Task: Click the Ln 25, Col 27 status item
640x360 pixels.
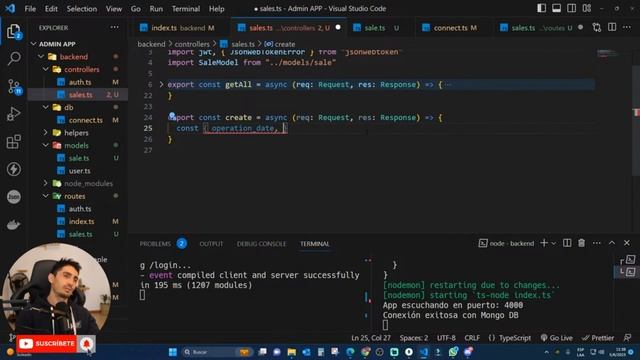Action: (x=371, y=338)
